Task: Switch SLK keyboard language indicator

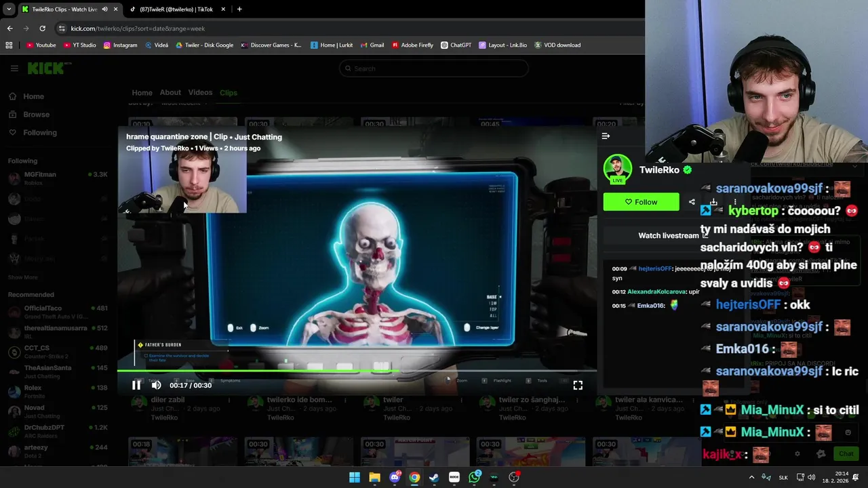Action: pos(783,477)
